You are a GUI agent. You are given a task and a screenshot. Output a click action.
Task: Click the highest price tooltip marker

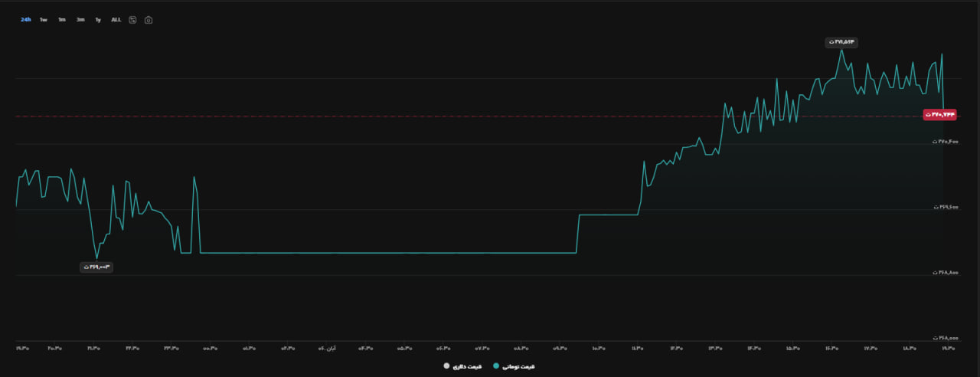[x=840, y=41]
